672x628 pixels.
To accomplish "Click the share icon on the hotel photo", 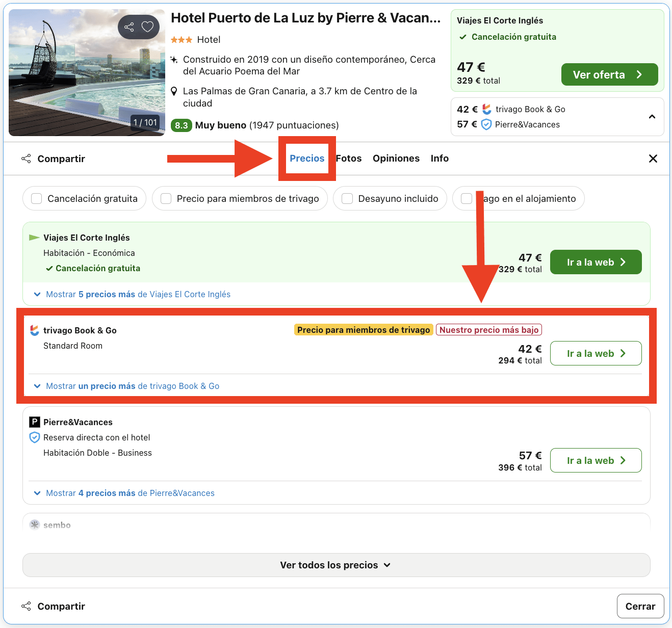I will pos(130,27).
